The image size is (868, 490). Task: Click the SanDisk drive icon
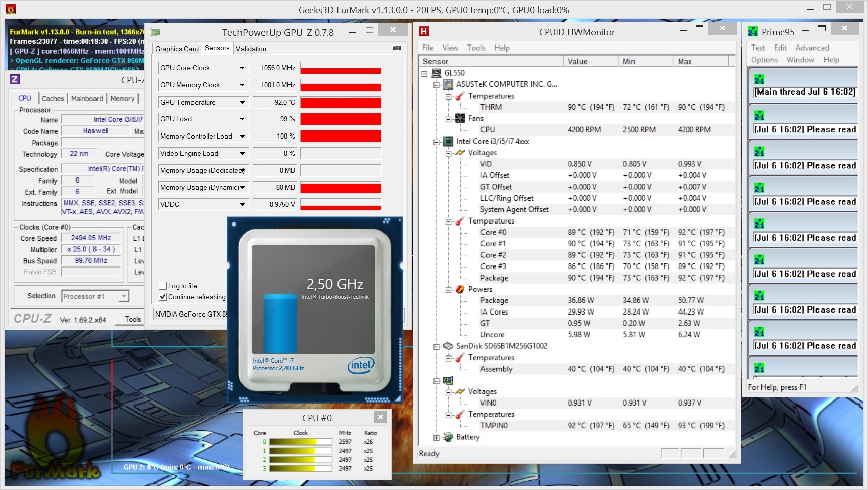(x=448, y=346)
